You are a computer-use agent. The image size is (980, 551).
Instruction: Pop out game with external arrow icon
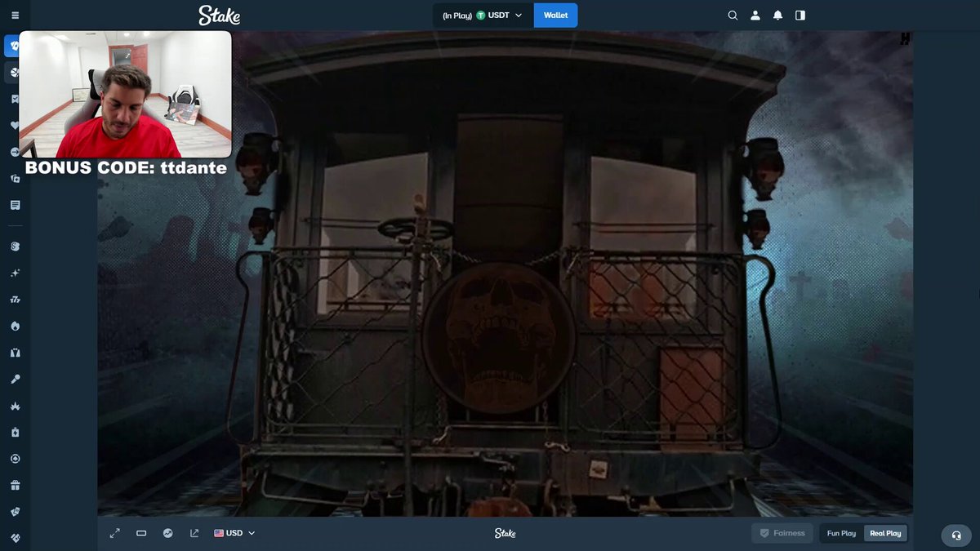(194, 533)
